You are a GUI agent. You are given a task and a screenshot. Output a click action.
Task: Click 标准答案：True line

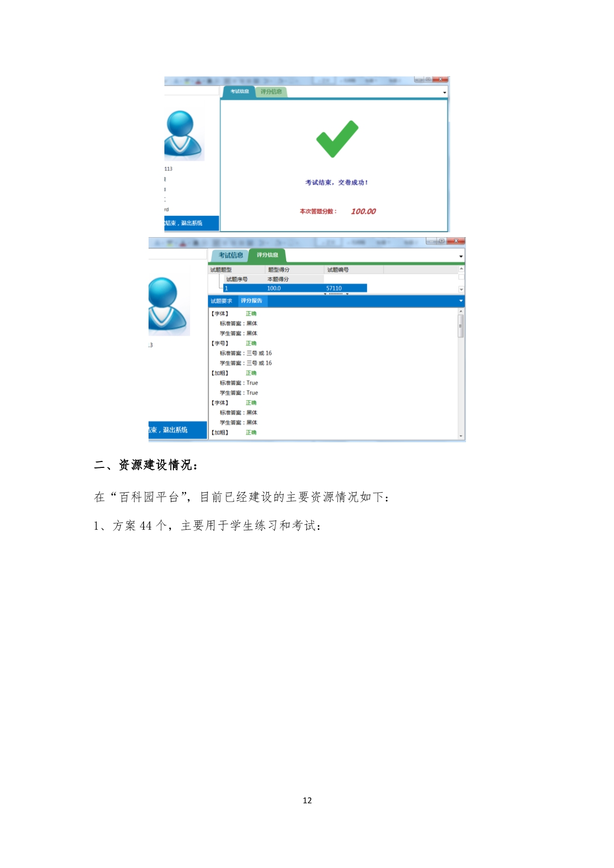pos(239,383)
